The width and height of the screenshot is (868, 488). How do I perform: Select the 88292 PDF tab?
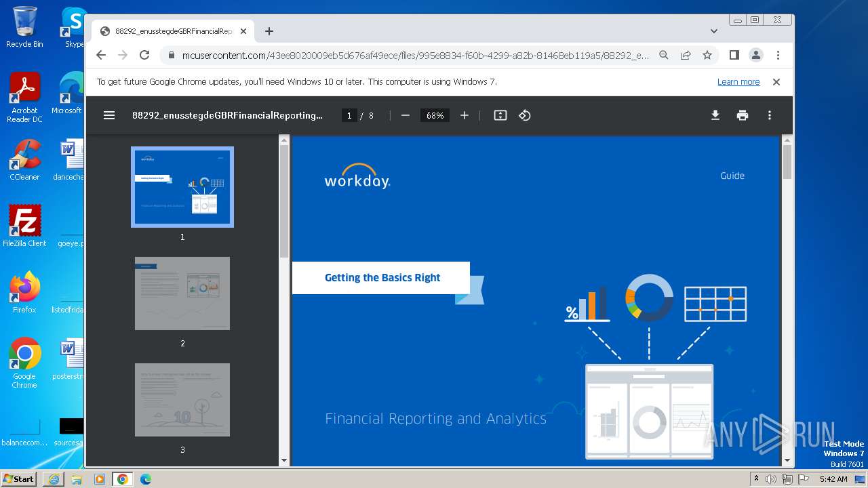point(173,31)
